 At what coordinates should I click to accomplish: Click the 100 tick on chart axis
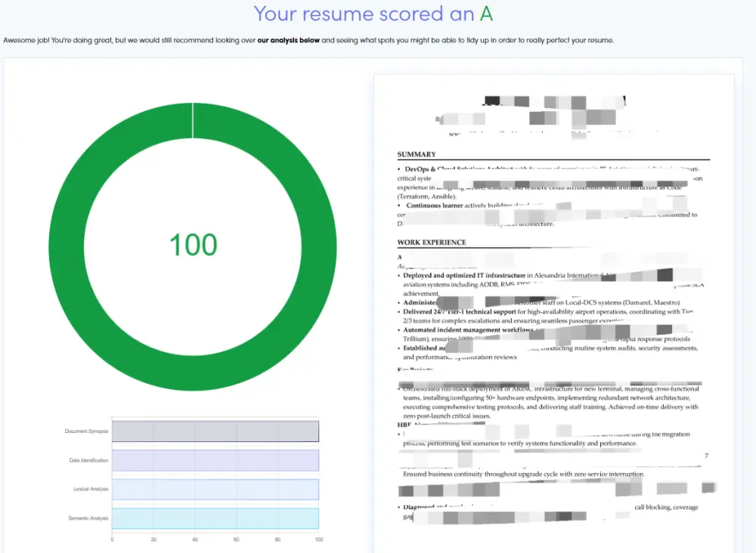319,539
